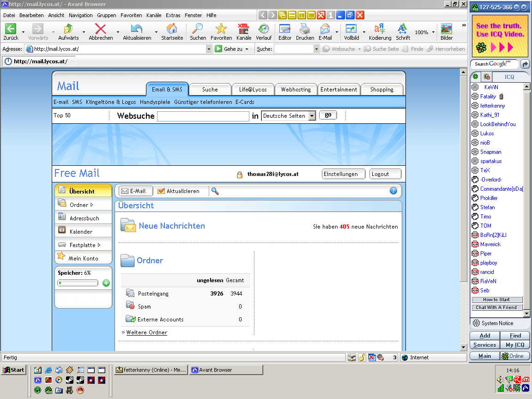
Task: Open the blue help question mark icon
Action: point(393,191)
